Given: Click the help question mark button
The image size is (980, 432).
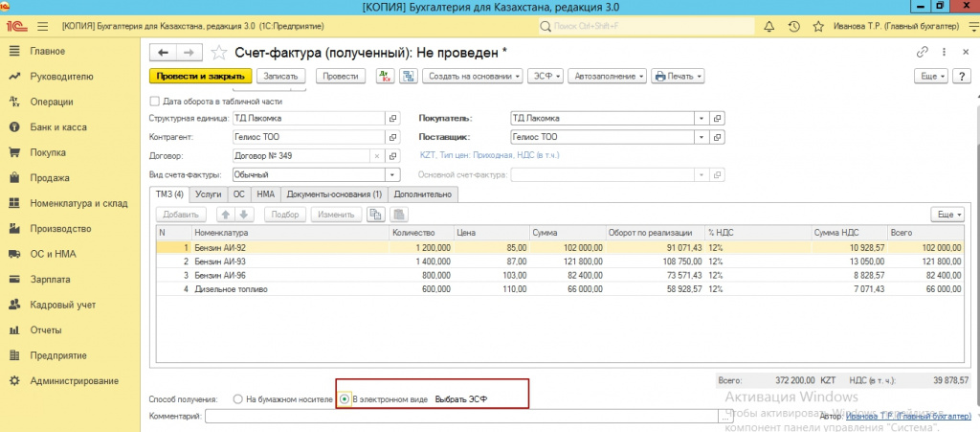Looking at the screenshot, I should click(961, 77).
